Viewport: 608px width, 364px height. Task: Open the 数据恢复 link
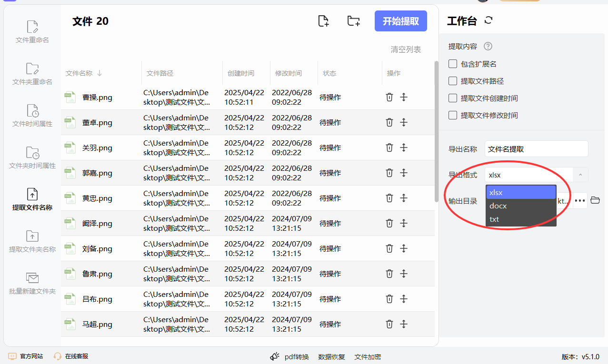(331, 357)
